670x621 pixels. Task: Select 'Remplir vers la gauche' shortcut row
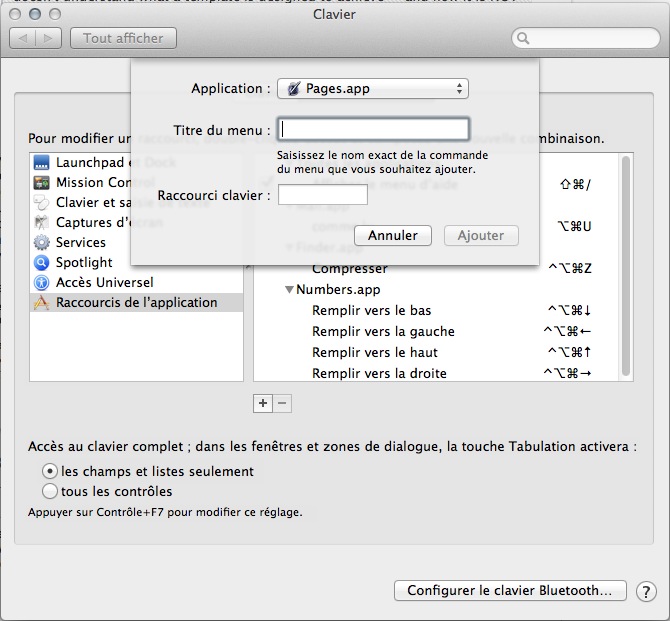(436, 331)
